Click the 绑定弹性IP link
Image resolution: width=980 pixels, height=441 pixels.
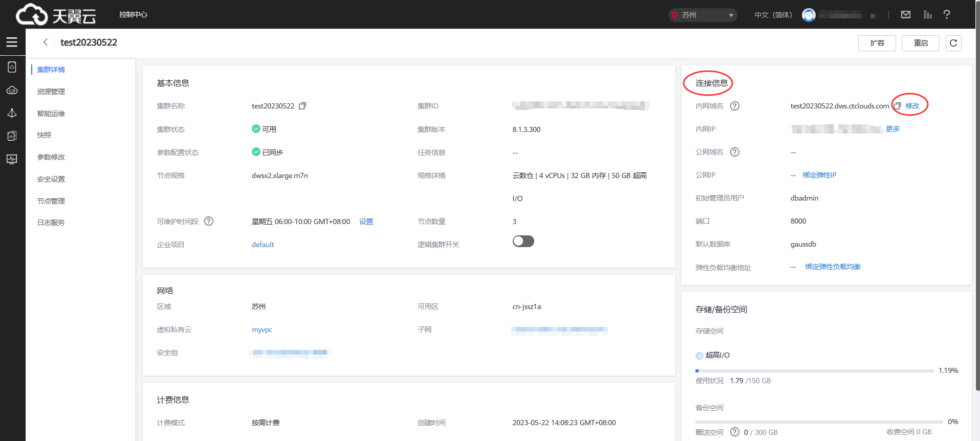pos(819,175)
